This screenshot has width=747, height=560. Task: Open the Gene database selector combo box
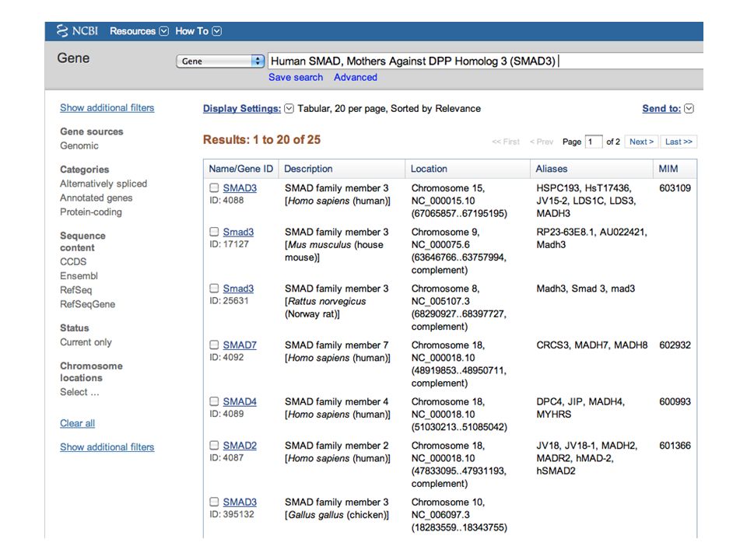pos(220,61)
